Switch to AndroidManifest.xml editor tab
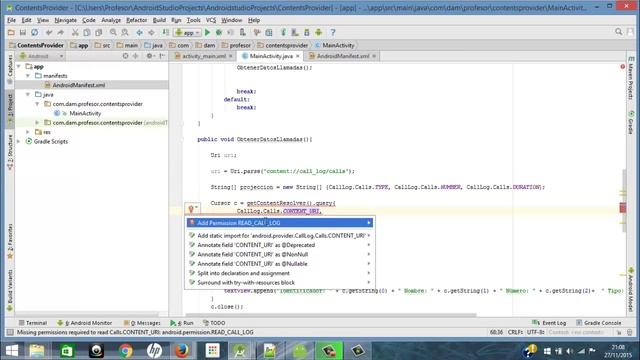Image resolution: width=640 pixels, height=360 pixels. tap(342, 56)
